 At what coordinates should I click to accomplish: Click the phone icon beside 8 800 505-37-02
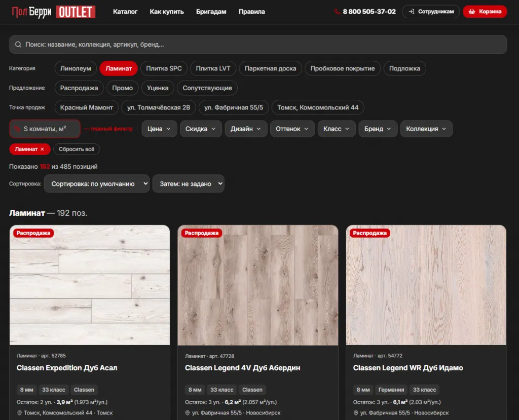point(337,12)
